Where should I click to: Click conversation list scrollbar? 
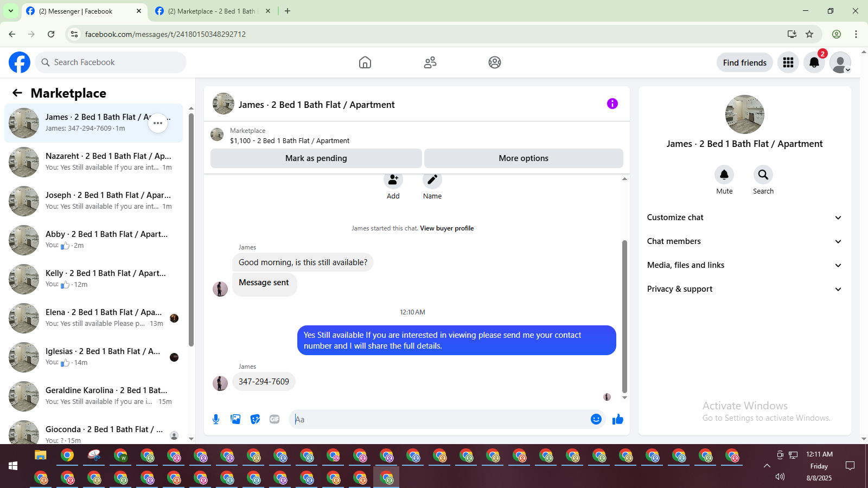coord(191,229)
